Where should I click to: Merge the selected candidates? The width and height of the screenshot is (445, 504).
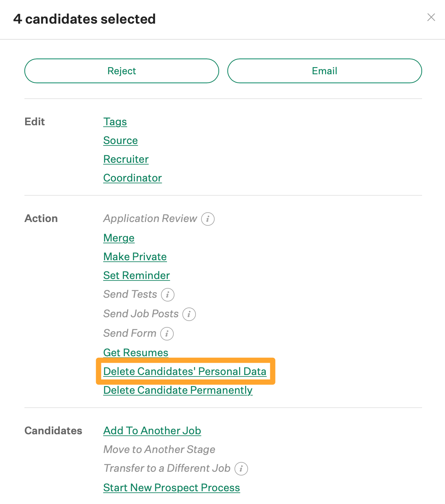(x=119, y=238)
